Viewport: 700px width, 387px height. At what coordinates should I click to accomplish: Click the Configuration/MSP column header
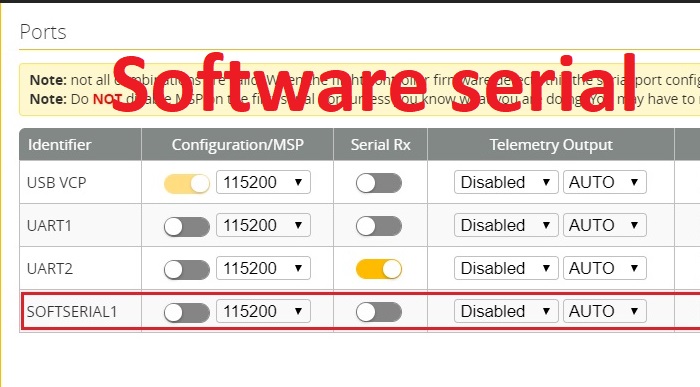pyautogui.click(x=238, y=145)
